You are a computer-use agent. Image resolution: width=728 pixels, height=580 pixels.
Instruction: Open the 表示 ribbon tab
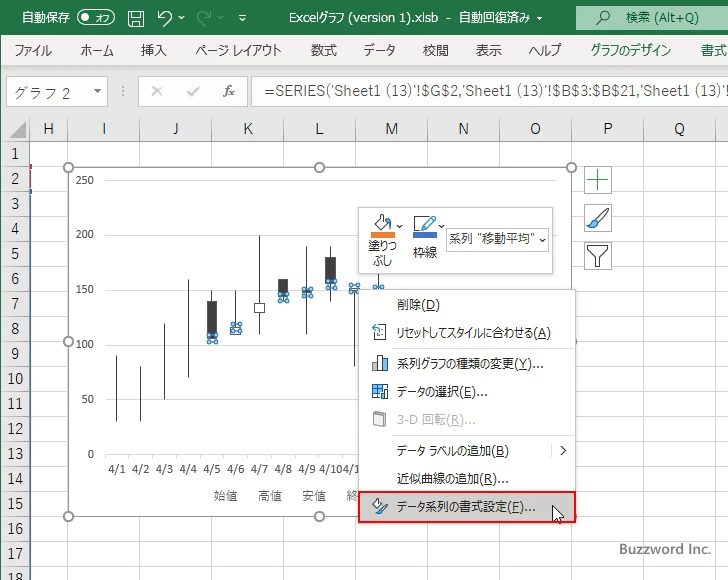488,50
